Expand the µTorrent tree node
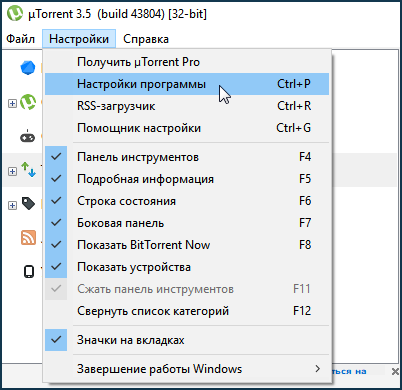Image resolution: width=402 pixels, height=390 pixels. (x=12, y=103)
